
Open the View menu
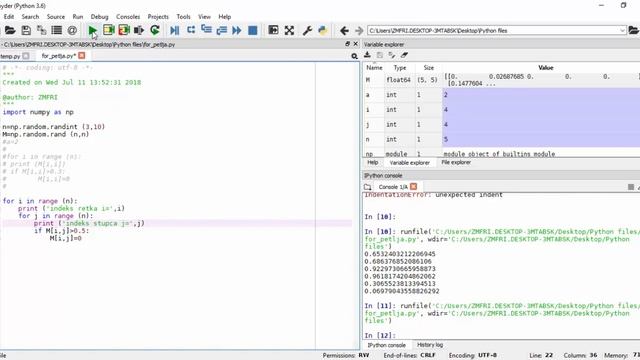click(x=204, y=17)
